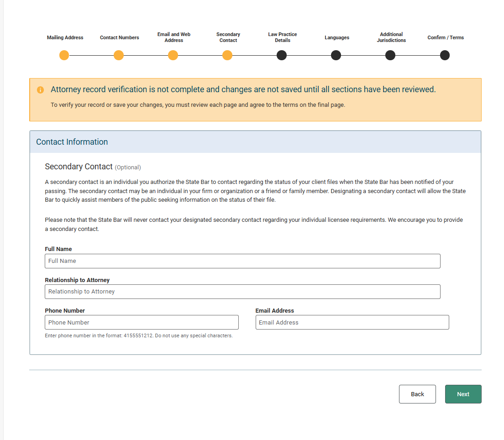
Task: Click the Relationship to Attorney field
Action: pyautogui.click(x=242, y=292)
